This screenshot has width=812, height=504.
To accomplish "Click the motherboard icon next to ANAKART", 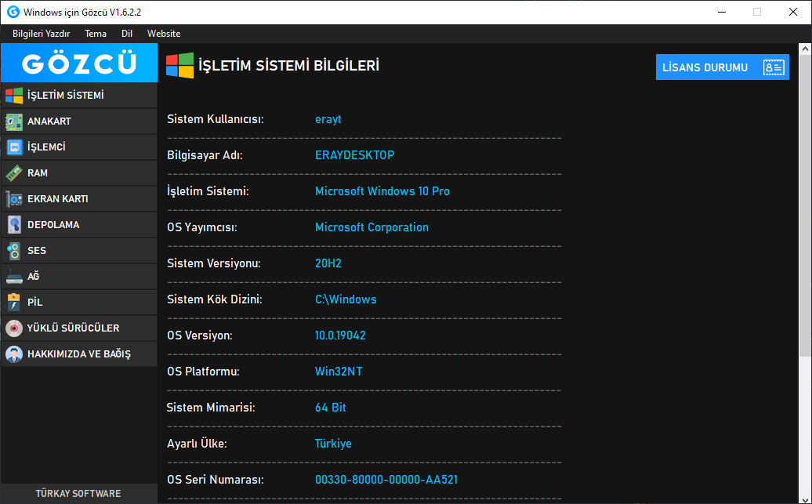I will 14,121.
